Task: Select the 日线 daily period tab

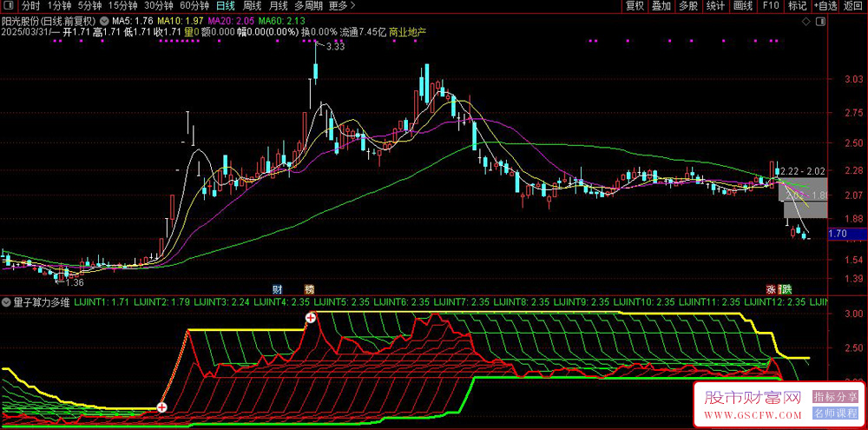Action: coord(226,6)
